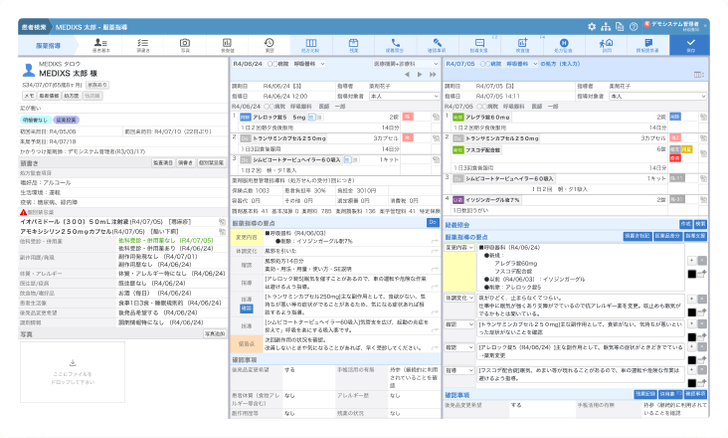The image size is (728, 438).
Task: Click the メモ button under patient name
Action: [x=29, y=96]
